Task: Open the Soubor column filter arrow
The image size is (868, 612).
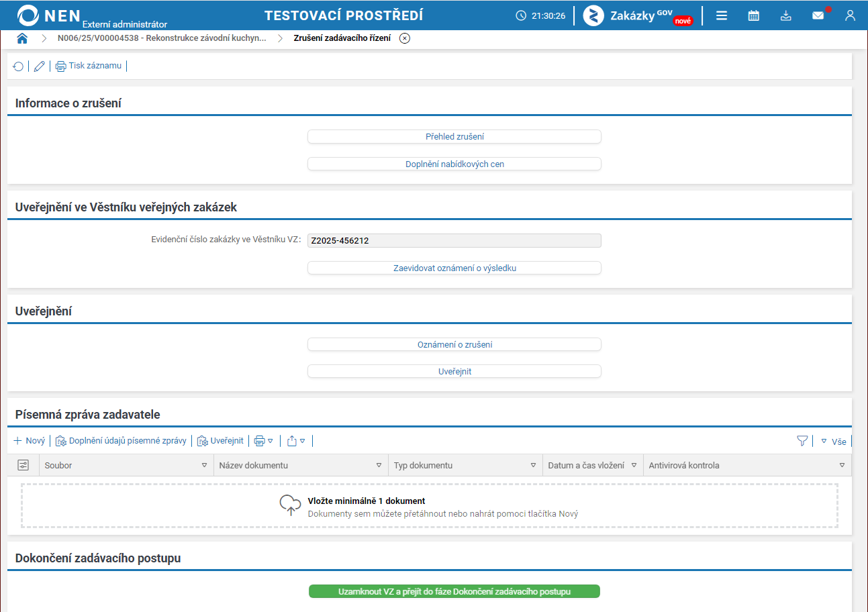Action: (x=205, y=465)
